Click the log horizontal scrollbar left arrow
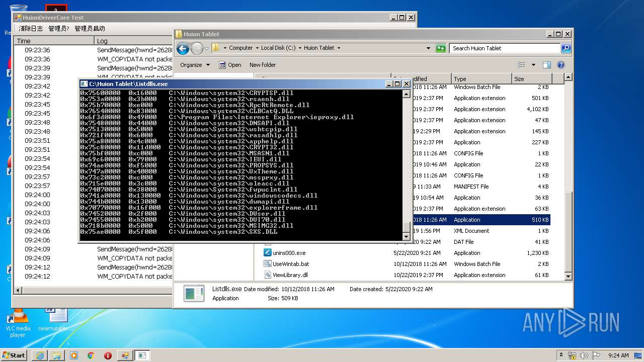The height and width of the screenshot is (362, 644). 19,290
